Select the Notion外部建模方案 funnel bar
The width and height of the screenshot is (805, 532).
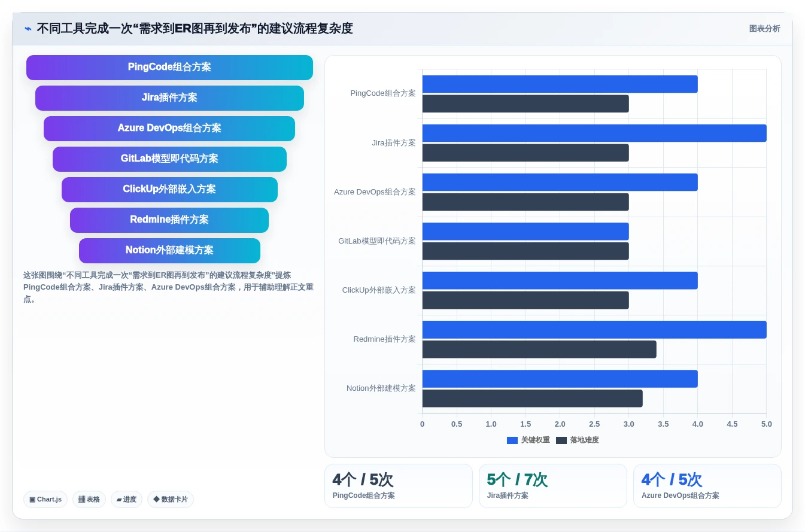(x=169, y=250)
